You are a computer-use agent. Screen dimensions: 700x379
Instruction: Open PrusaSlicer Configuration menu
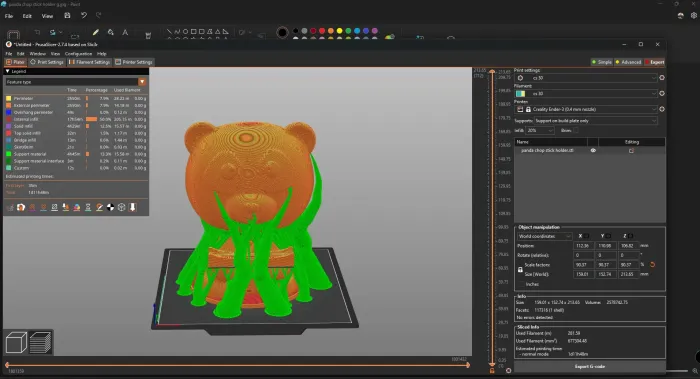(78, 54)
